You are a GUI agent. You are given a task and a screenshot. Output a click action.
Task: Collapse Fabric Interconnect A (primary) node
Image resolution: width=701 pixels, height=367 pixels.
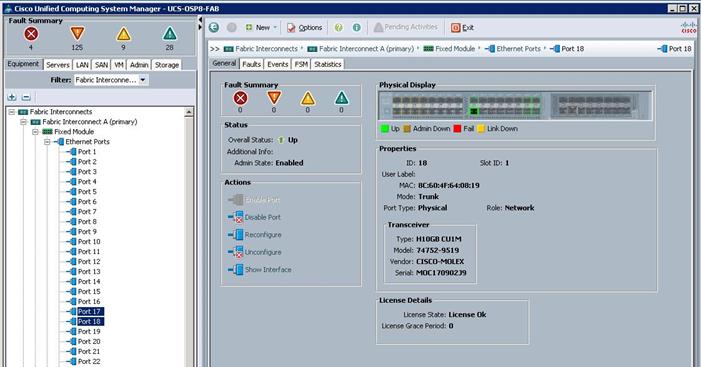(24, 122)
